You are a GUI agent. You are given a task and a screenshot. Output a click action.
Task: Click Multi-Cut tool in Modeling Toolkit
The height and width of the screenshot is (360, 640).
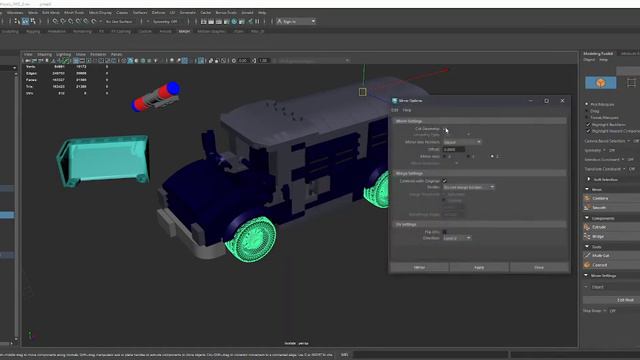point(611,256)
